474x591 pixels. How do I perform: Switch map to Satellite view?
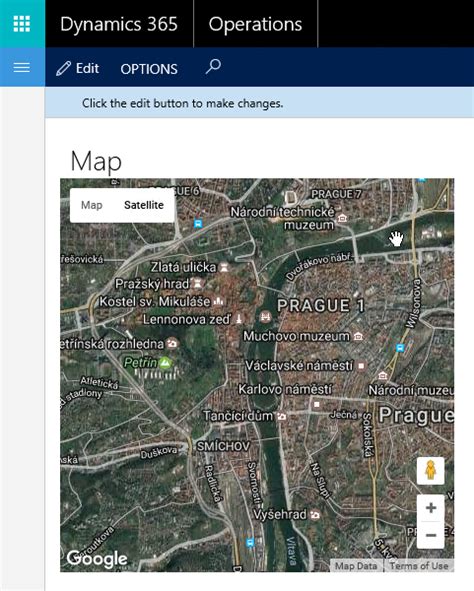point(144,205)
